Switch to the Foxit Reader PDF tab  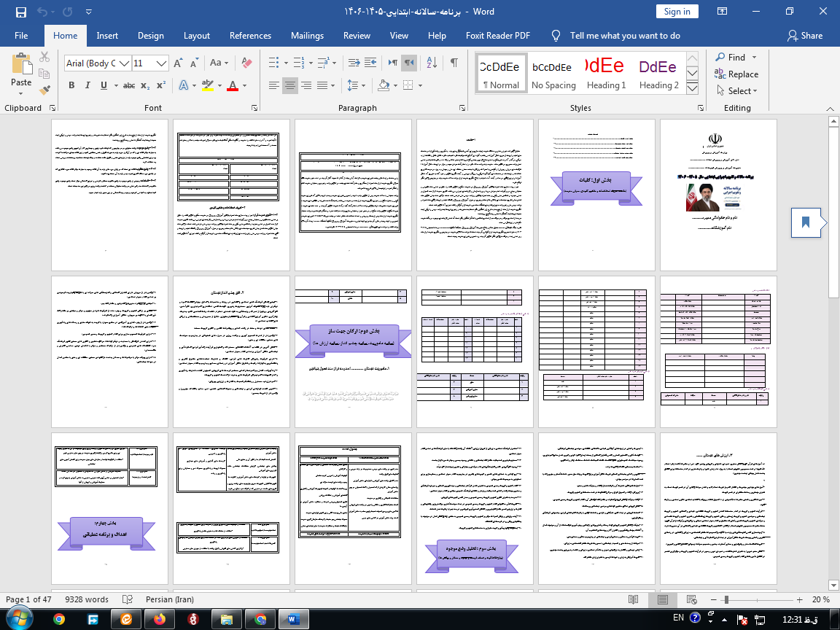pyautogui.click(x=498, y=35)
